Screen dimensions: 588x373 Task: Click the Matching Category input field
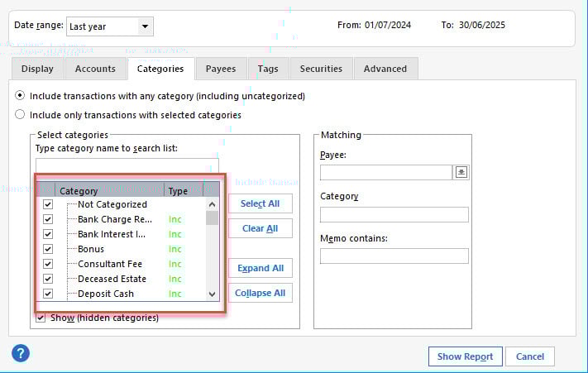[x=394, y=214]
